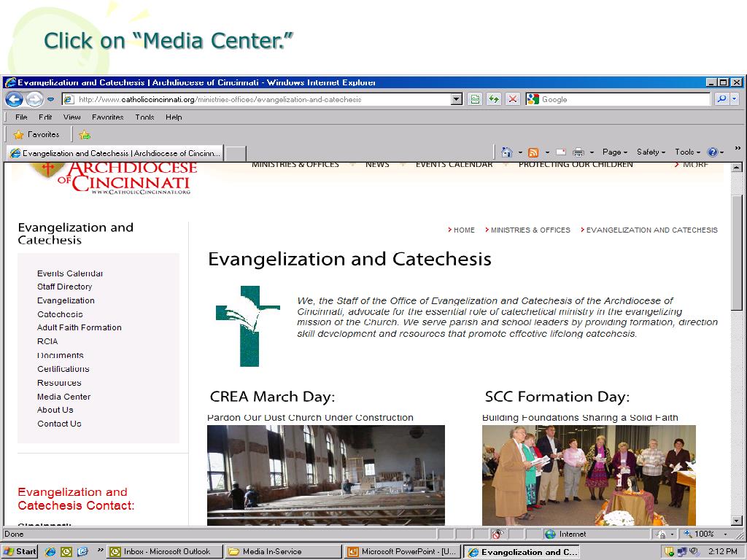Click the red Stop loading icon
The width and height of the screenshot is (747, 560).
[x=513, y=99]
